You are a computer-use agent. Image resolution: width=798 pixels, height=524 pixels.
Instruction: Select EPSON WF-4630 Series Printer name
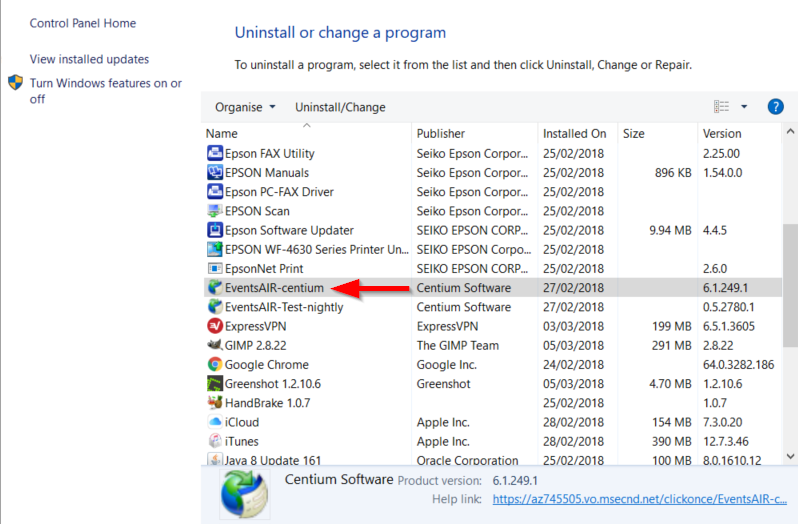[317, 250]
